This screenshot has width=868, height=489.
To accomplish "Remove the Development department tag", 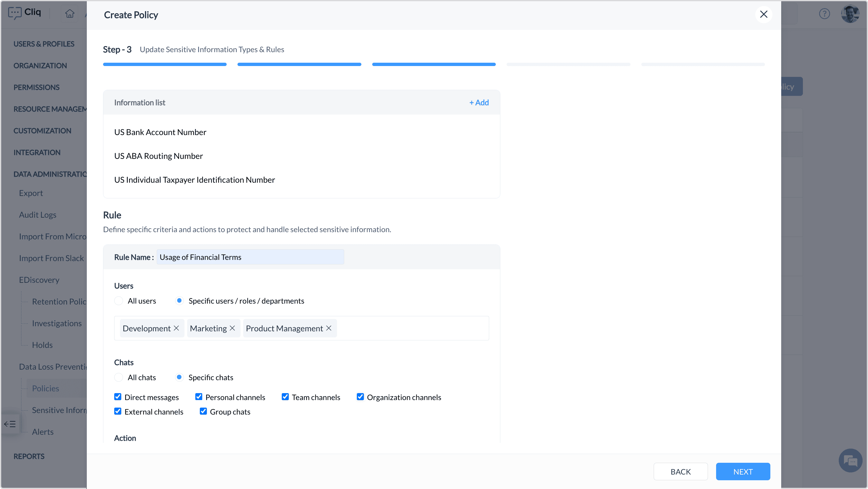I will 176,328.
